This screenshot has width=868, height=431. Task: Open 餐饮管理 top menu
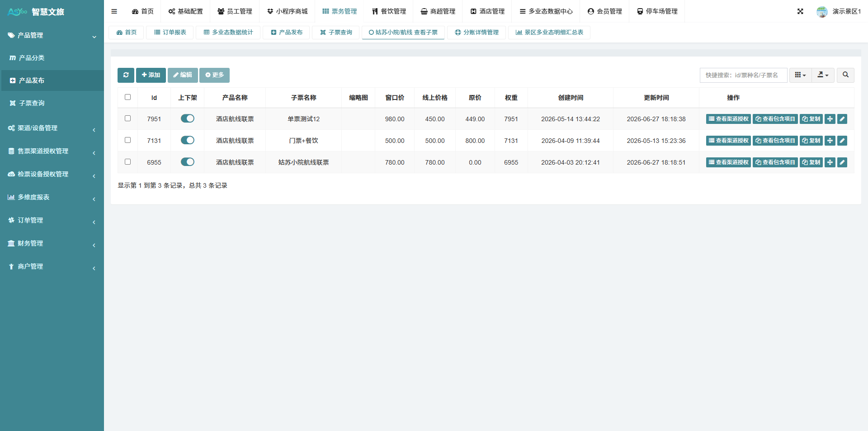pos(389,11)
